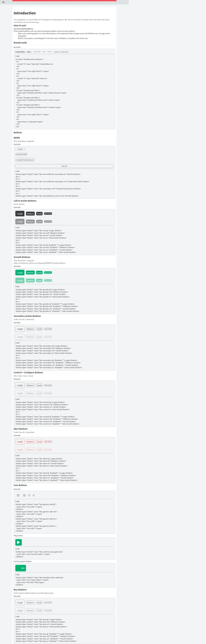
Task: Click the smallest edit icon button
Action: [x=33, y=495]
